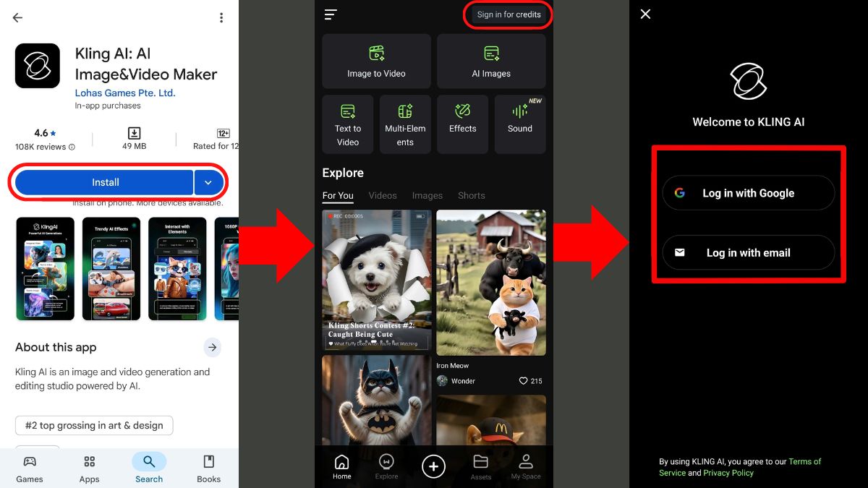Open the Interact with Elements screenshot
This screenshot has width=868, height=488.
(177, 268)
